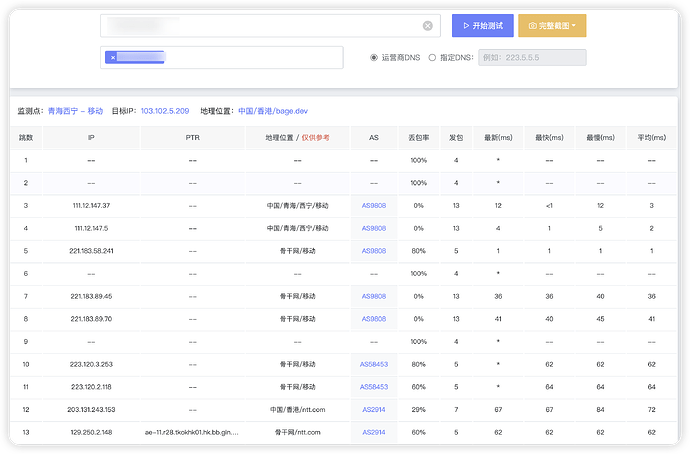690x454 pixels.
Task: Click the 跳数 column header
Action: pos(26,138)
